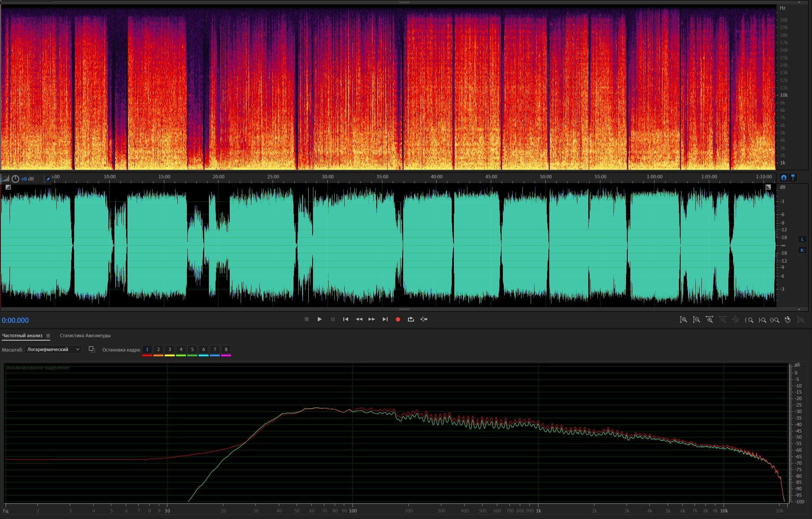Click the Fast Forward button
The width and height of the screenshot is (812, 519).
pos(372,319)
